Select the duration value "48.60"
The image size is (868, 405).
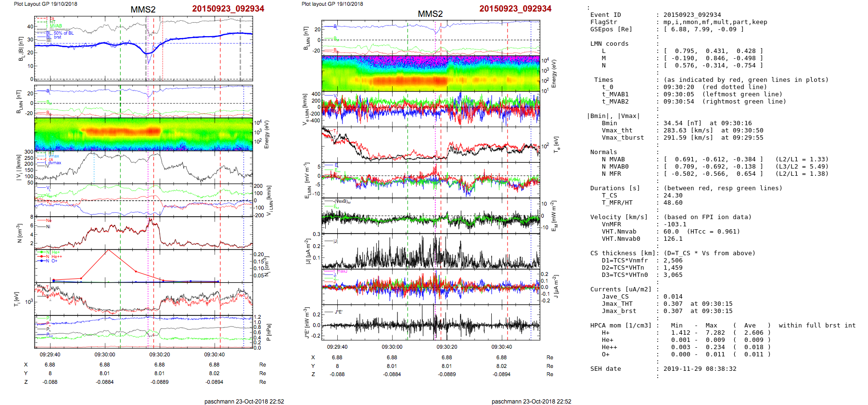click(673, 203)
